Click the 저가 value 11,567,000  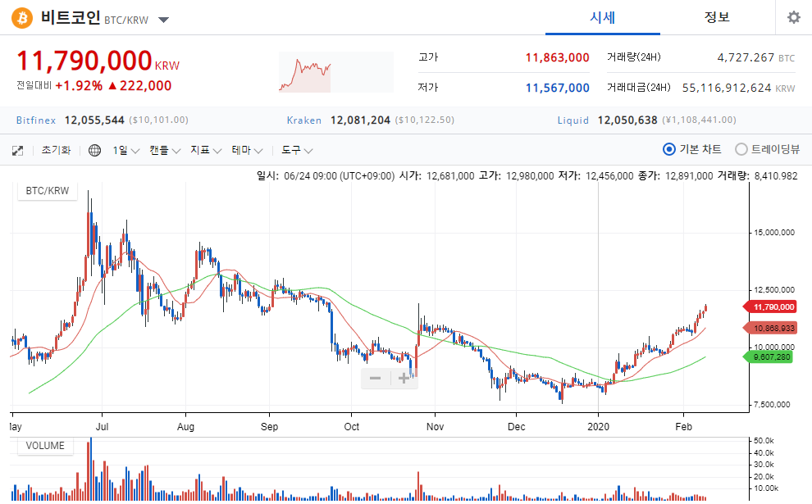click(557, 88)
